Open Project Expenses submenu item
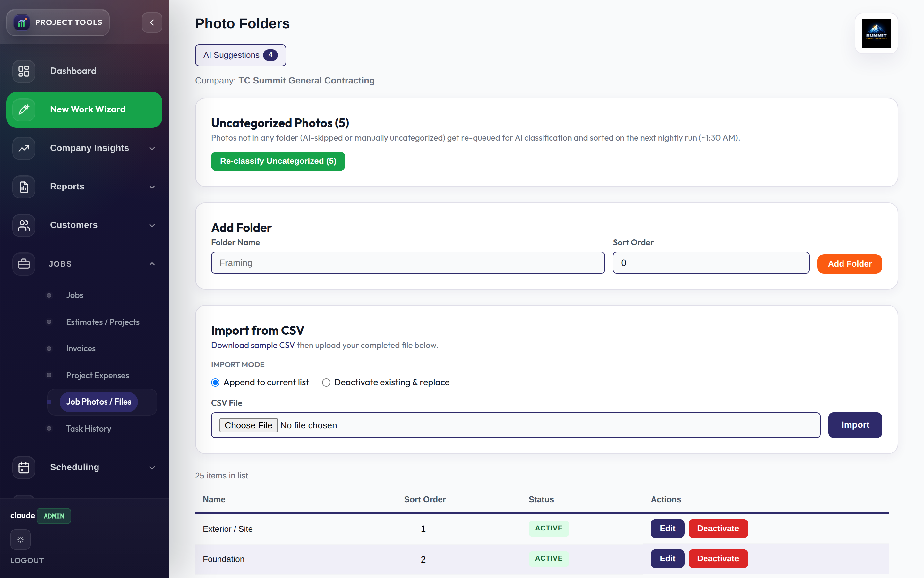The image size is (924, 578). coord(97,375)
